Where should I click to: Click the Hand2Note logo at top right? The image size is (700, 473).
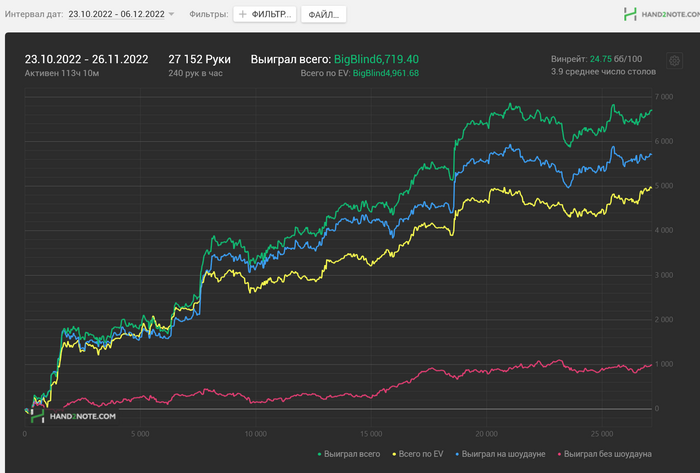tap(661, 14)
